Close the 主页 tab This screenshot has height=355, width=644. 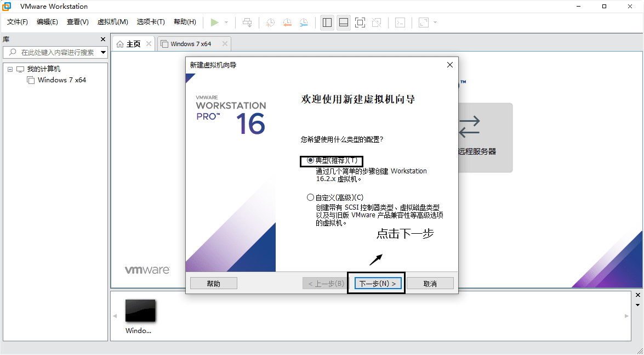coord(149,43)
